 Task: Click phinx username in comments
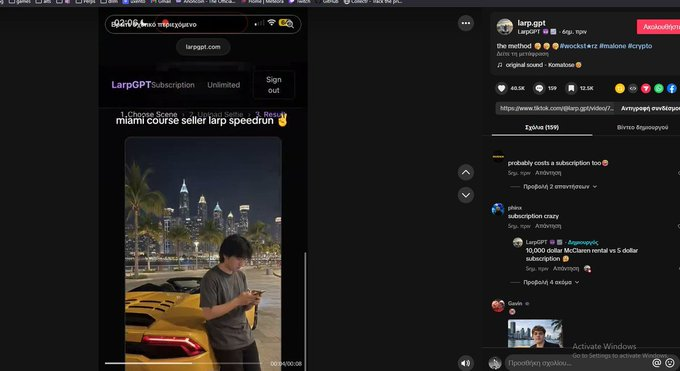tap(515, 208)
